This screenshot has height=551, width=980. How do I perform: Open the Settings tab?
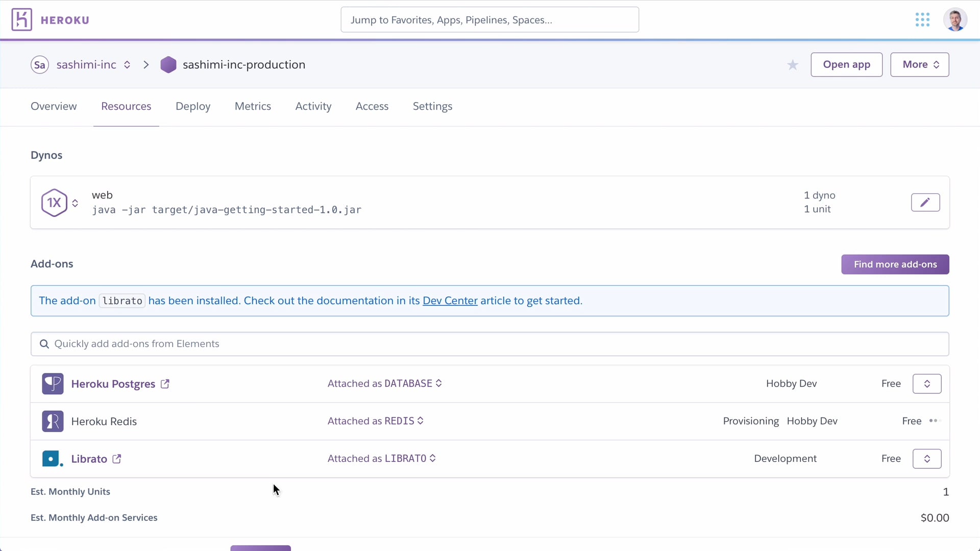(432, 106)
